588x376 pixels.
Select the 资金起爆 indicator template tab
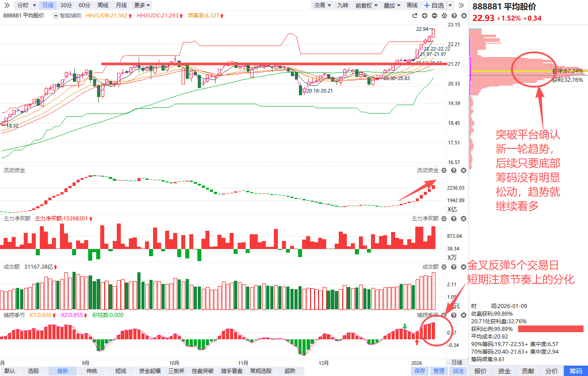tap(150, 371)
